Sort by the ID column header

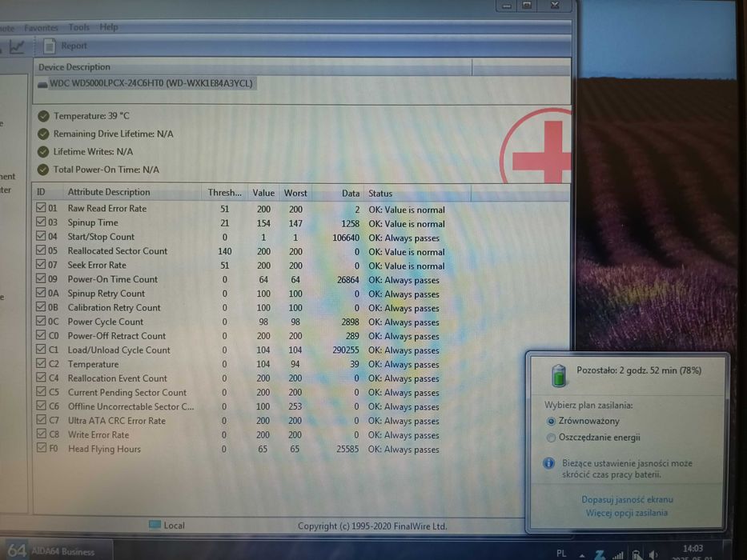pos(47,192)
